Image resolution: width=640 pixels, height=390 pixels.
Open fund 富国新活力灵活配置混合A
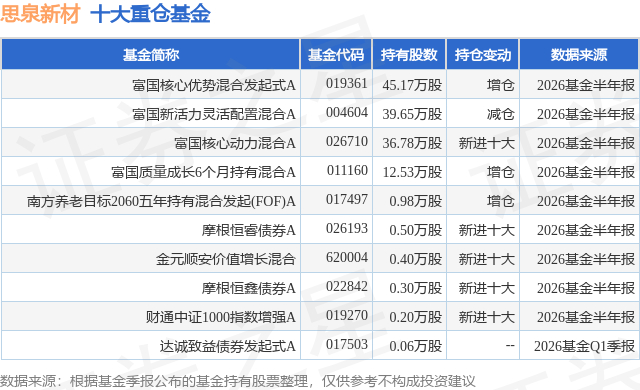click(x=213, y=114)
